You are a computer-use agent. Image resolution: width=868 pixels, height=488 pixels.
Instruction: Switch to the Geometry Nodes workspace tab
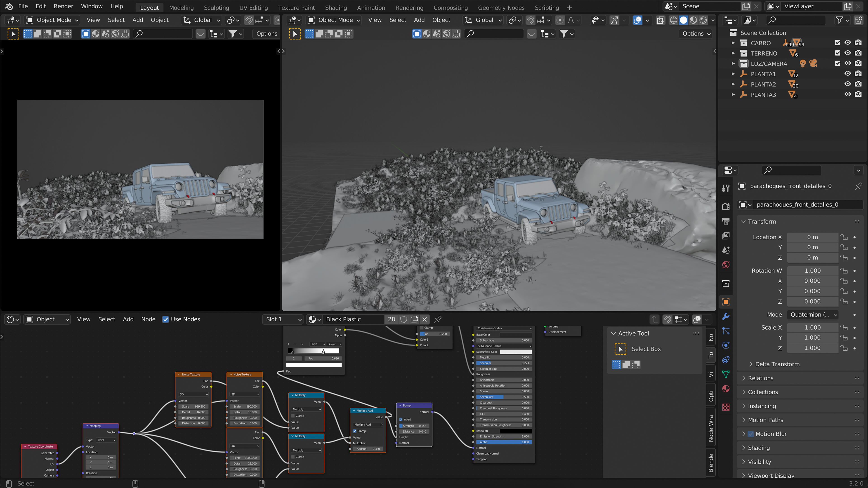point(501,7)
